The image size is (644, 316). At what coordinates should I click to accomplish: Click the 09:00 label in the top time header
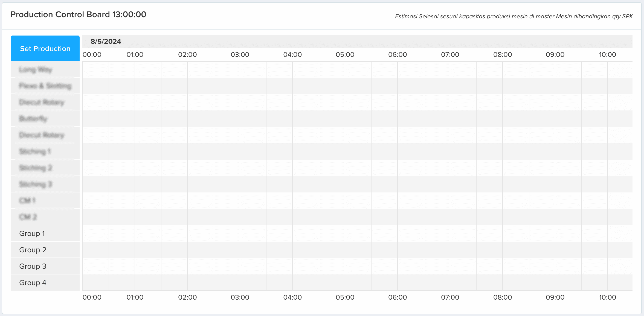coord(555,55)
